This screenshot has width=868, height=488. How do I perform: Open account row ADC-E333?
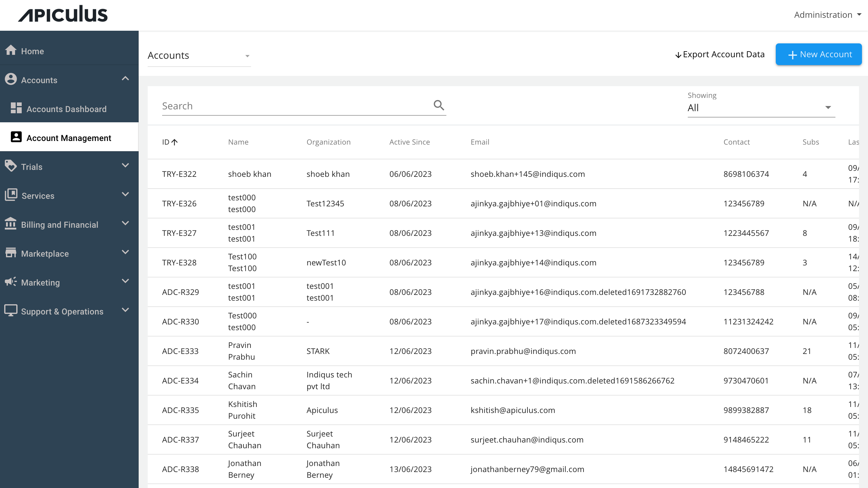click(503, 351)
